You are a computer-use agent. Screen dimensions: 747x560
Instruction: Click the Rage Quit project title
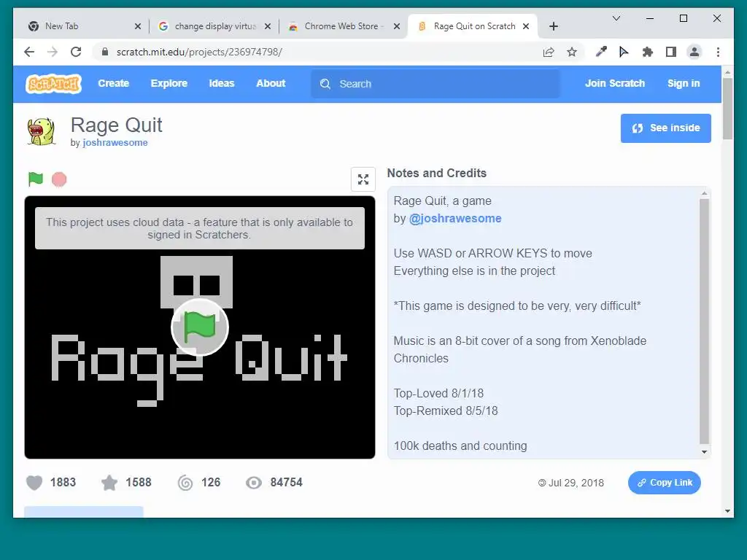pos(116,125)
